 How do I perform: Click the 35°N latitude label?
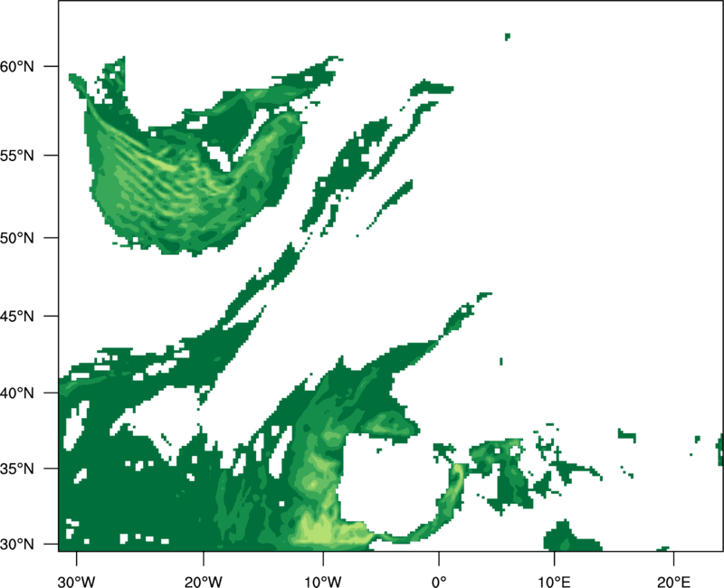[17, 469]
